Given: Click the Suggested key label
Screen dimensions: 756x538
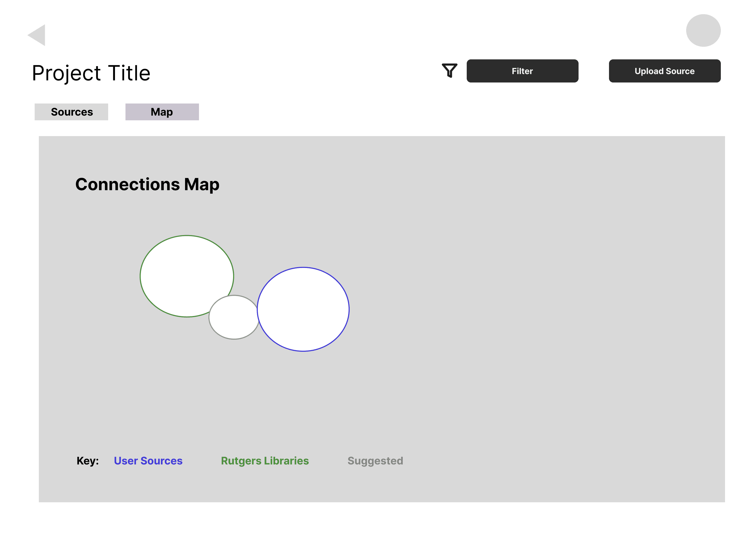Looking at the screenshot, I should pyautogui.click(x=375, y=461).
